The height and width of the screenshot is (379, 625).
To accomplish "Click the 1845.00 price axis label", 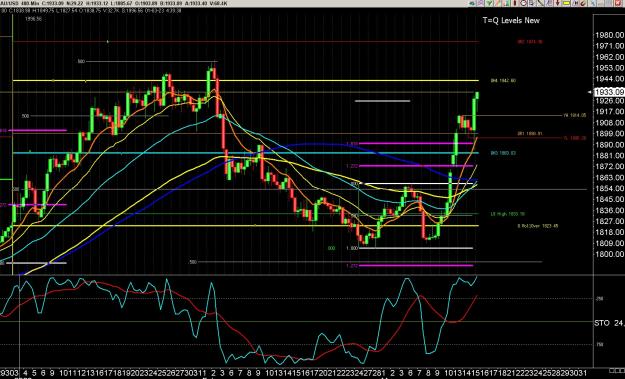I will 609,200.
